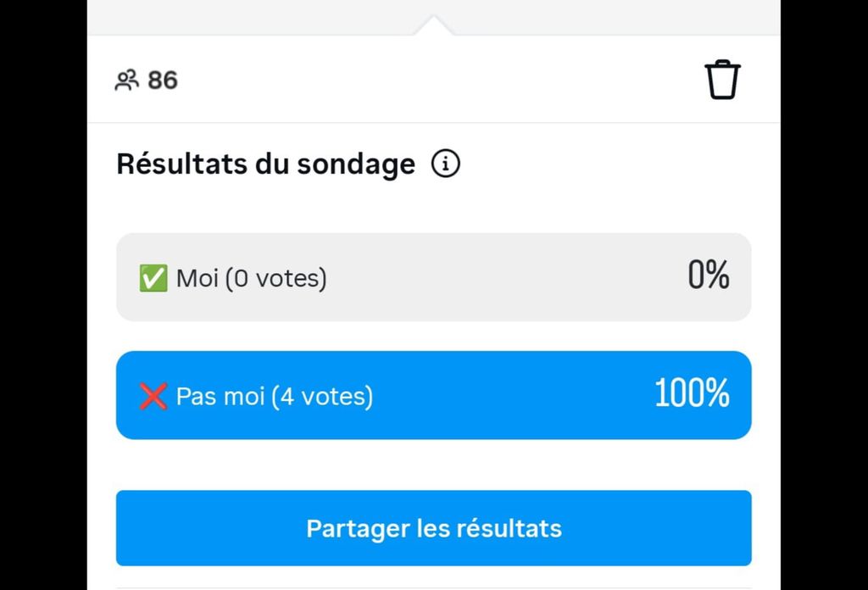Click the red cross emoji beside Pas moi
Image resolution: width=868 pixels, height=590 pixels.
pos(153,396)
